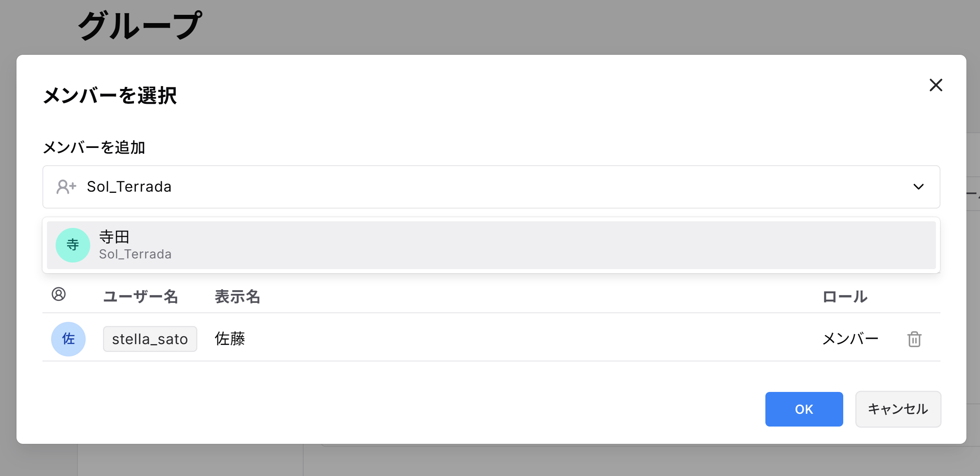This screenshot has height=476, width=980.
Task: Confirm with the OK button
Action: pyautogui.click(x=804, y=409)
